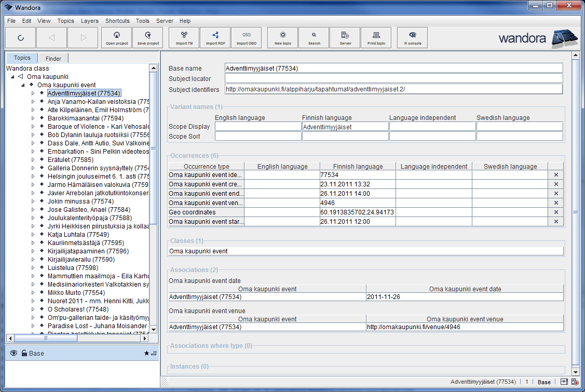This screenshot has width=585, height=392.
Task: Open the Layers menu
Action: (x=89, y=21)
